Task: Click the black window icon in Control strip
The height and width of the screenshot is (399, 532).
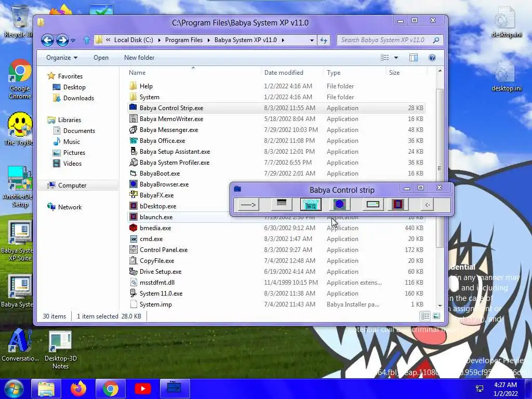Action: 282,205
